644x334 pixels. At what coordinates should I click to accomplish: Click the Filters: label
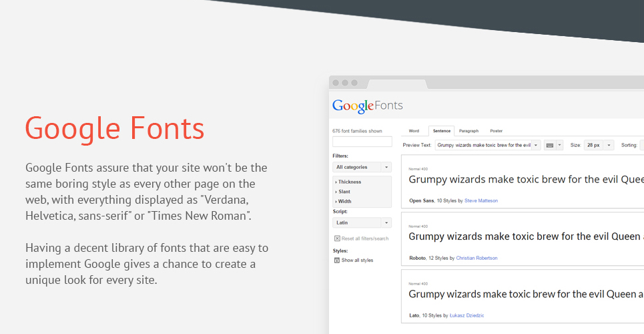point(340,156)
